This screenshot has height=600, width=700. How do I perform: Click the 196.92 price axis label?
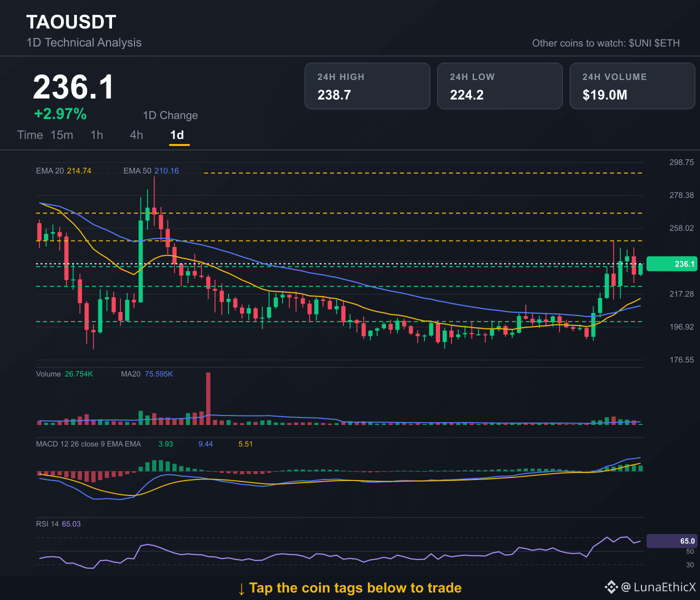(681, 327)
